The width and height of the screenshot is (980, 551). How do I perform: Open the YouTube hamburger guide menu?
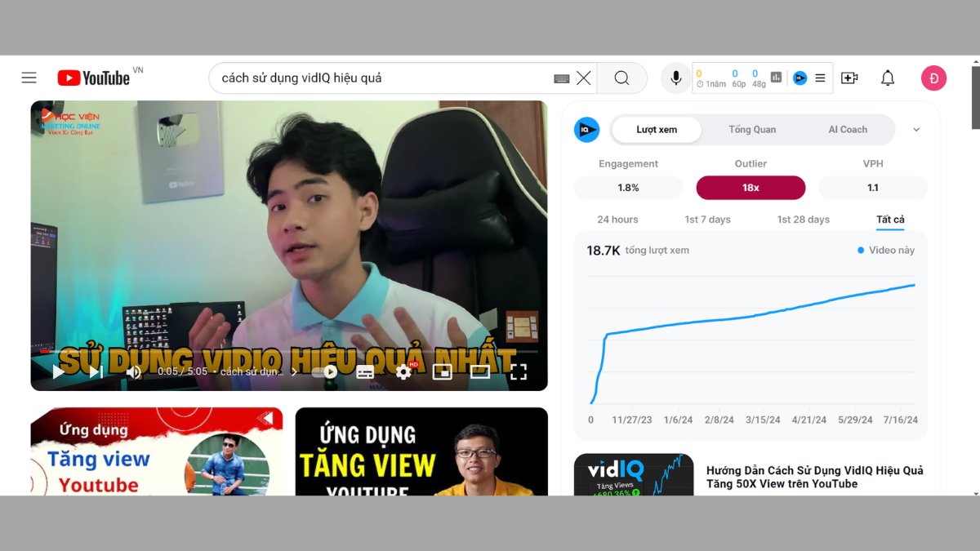point(29,78)
